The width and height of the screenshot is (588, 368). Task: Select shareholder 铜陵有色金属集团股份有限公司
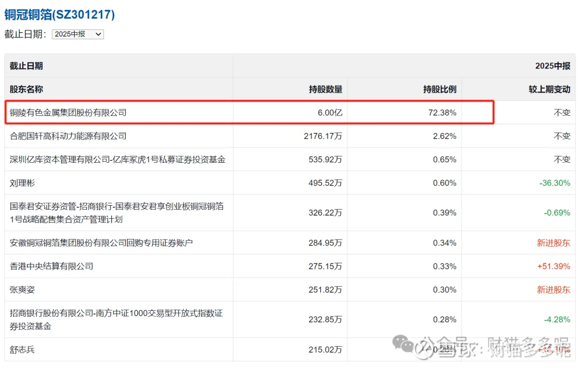click(x=68, y=113)
